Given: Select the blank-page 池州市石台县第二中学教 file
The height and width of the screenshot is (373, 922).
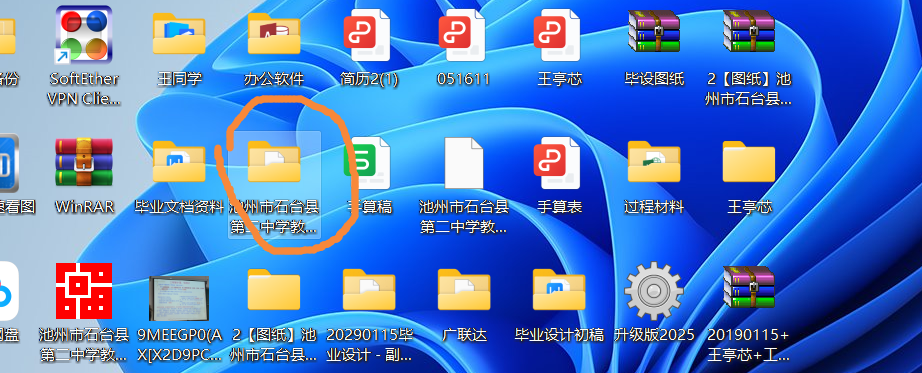Looking at the screenshot, I should point(464,163).
